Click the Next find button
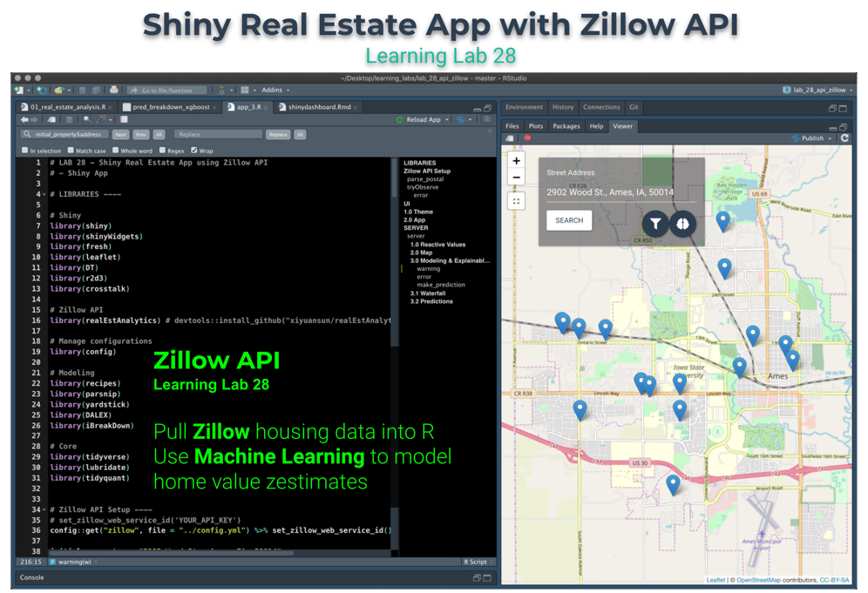Screen dimensions: 868x593 120,134
